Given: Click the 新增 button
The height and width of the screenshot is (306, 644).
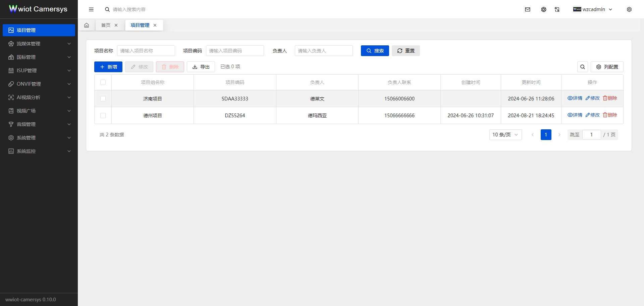Looking at the screenshot, I should pos(108,67).
